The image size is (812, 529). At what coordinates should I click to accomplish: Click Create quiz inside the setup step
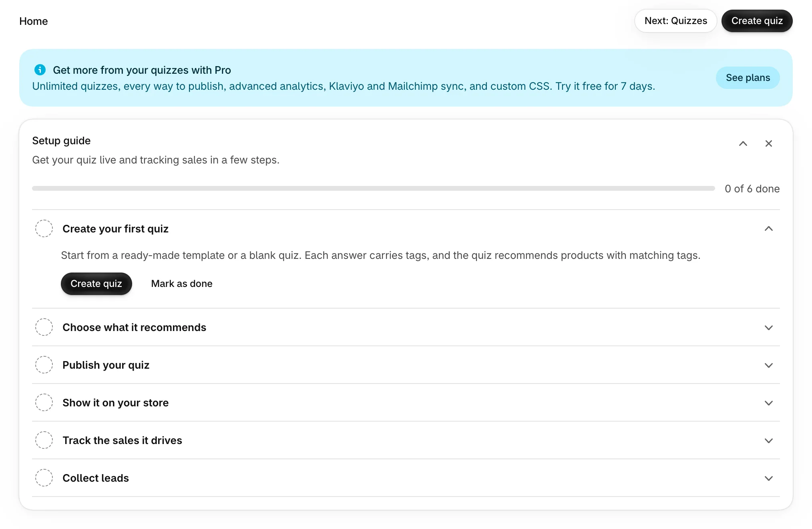coord(96,284)
